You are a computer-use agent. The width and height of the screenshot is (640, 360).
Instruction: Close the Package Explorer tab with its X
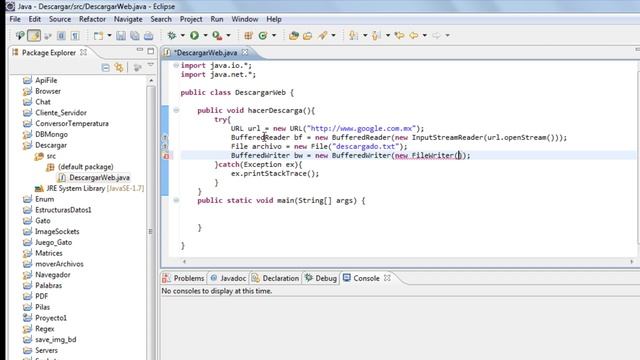pyautogui.click(x=83, y=52)
